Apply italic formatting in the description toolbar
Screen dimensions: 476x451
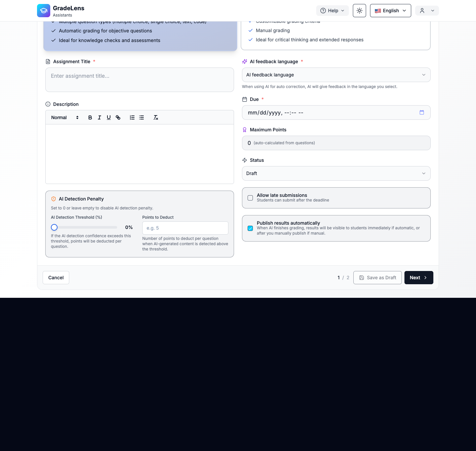(x=99, y=117)
